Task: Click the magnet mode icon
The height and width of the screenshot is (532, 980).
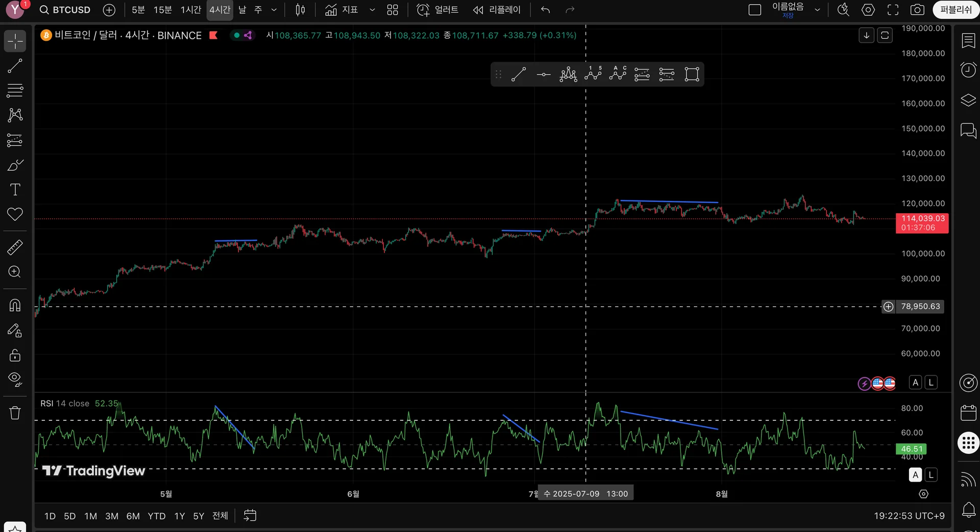Action: pos(15,305)
